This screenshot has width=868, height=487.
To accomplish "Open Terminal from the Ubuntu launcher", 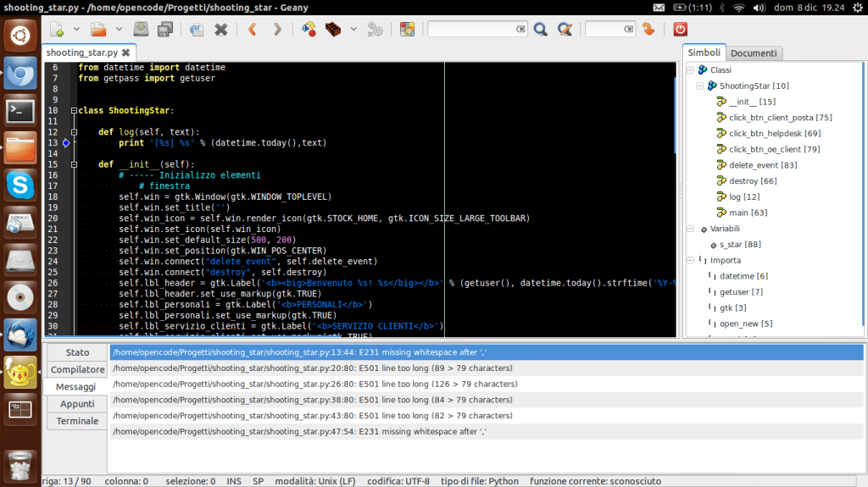I will (x=20, y=111).
